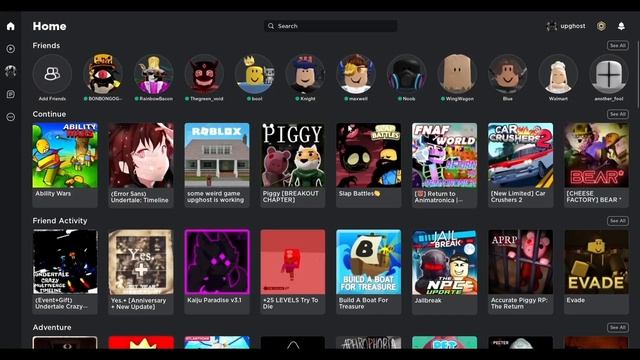
Task: Open the Home icon in sidebar
Action: (11, 26)
